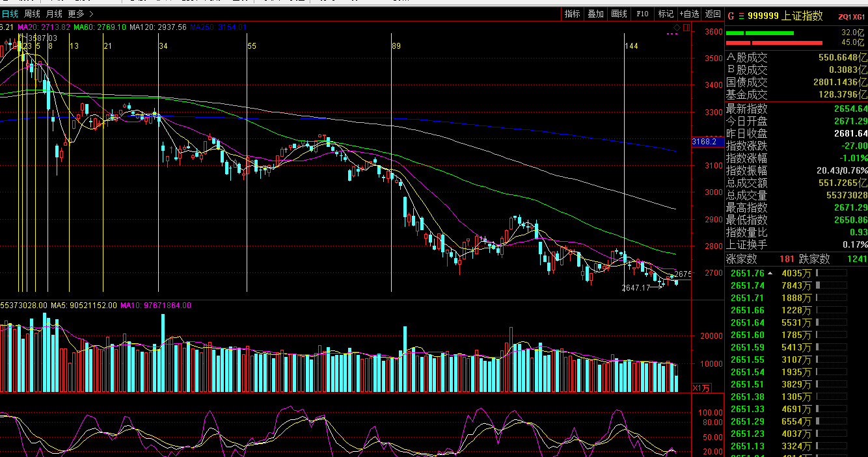Open the 指标 indicator selector
Screen dimensions: 868x457
click(x=573, y=14)
